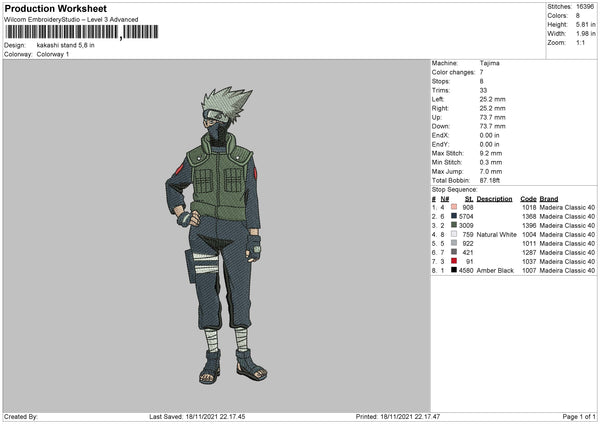Image resolution: width=600 pixels, height=424 pixels.
Task: Click the Machine value 'Tajima'
Action: point(489,63)
